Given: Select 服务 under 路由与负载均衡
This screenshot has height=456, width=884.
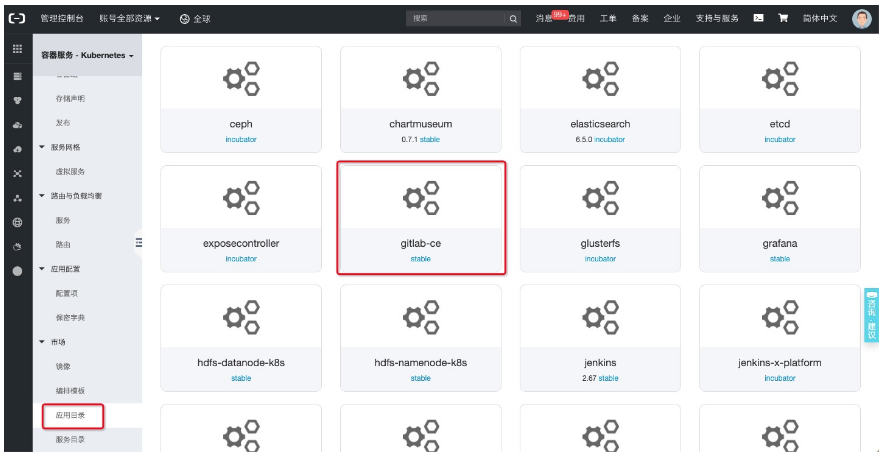Looking at the screenshot, I should click(63, 220).
